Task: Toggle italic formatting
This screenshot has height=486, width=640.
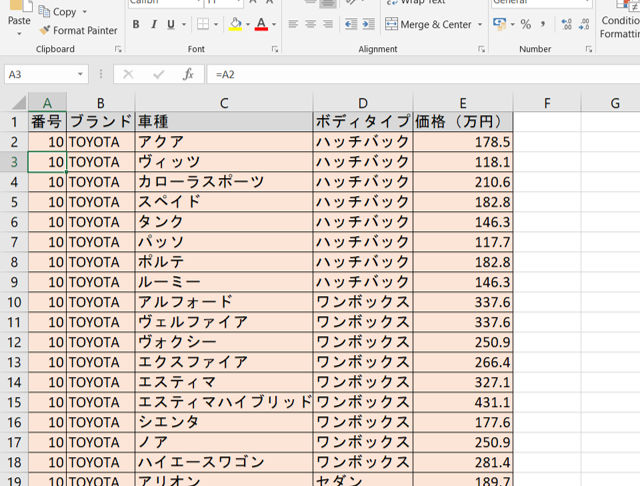Action: (154, 24)
